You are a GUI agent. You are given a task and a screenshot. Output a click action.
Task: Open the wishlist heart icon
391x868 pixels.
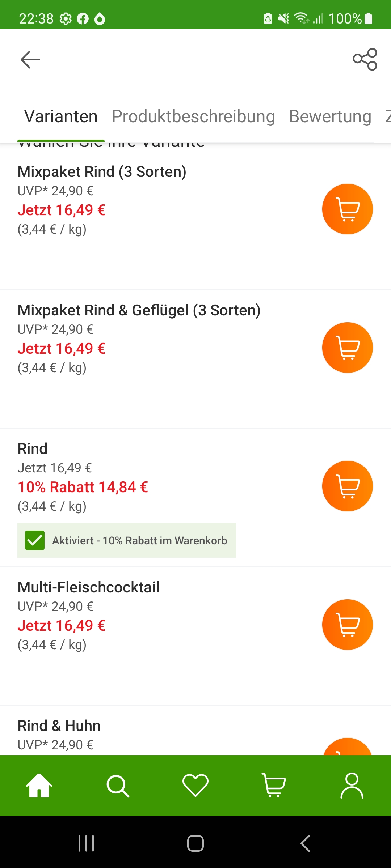click(x=195, y=786)
